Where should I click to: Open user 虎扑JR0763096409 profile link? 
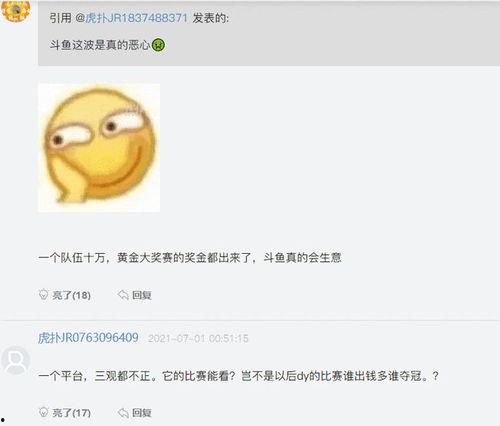tap(88, 338)
